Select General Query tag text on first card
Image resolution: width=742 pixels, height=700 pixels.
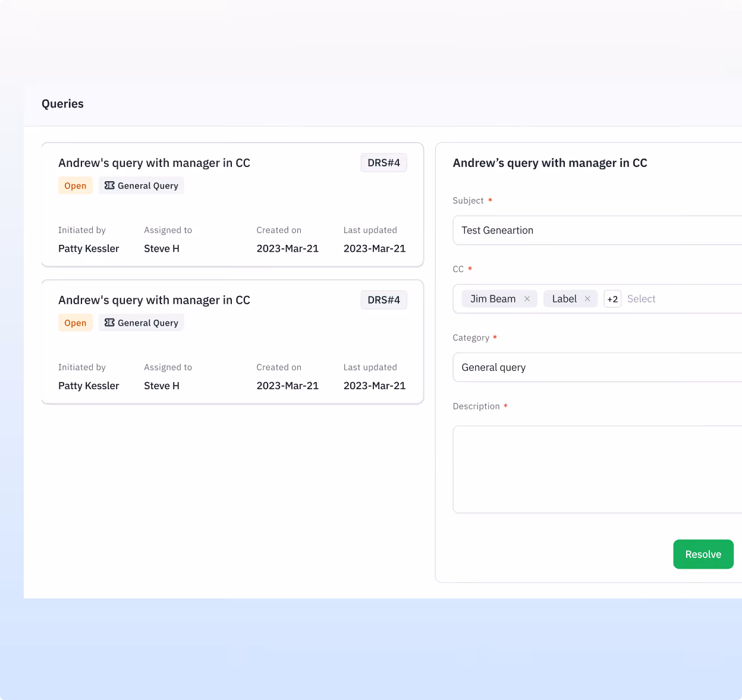coord(148,185)
